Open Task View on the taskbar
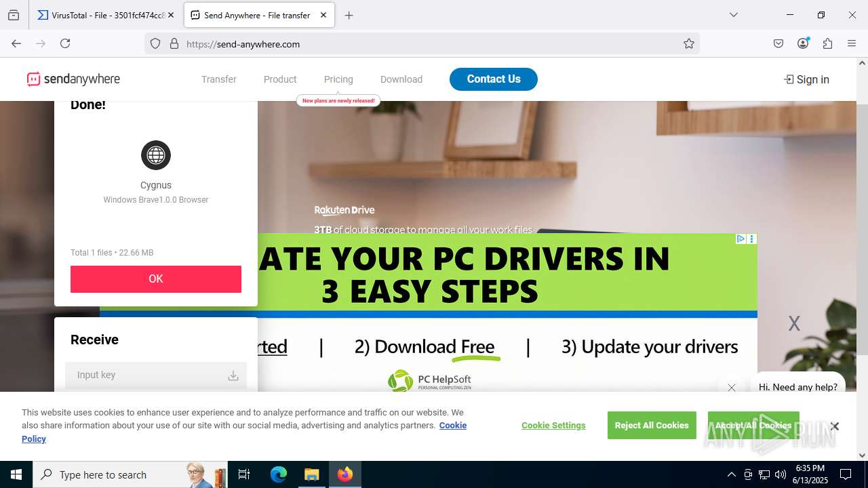Screen dimensions: 868x488 [x=244, y=474]
